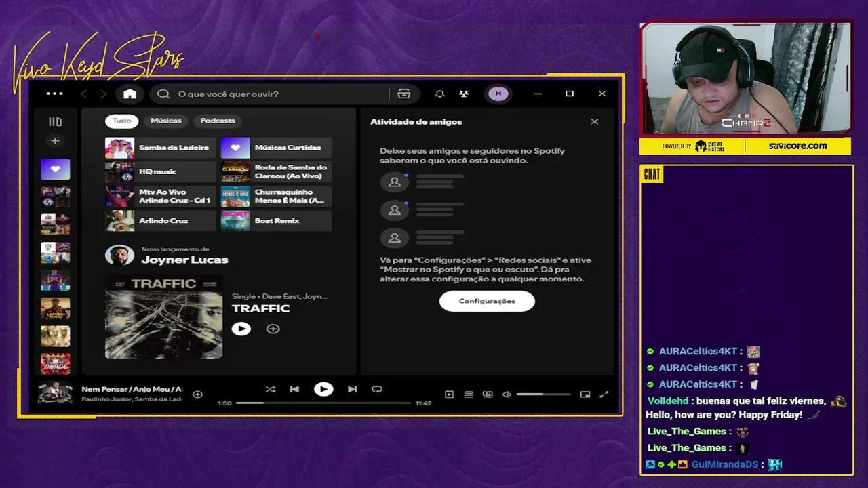Image resolution: width=868 pixels, height=488 pixels.
Task: Toggle Now Playing view icon
Action: click(x=449, y=394)
